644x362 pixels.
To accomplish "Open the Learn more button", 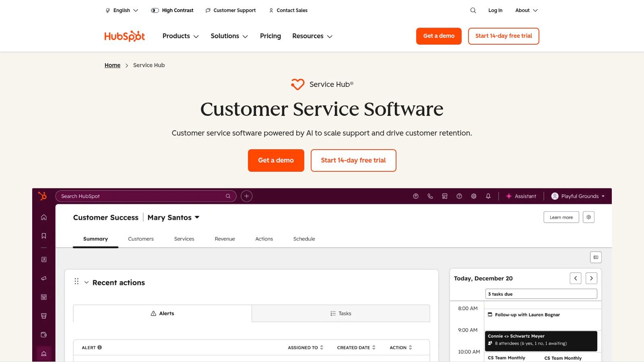I will pos(561,217).
